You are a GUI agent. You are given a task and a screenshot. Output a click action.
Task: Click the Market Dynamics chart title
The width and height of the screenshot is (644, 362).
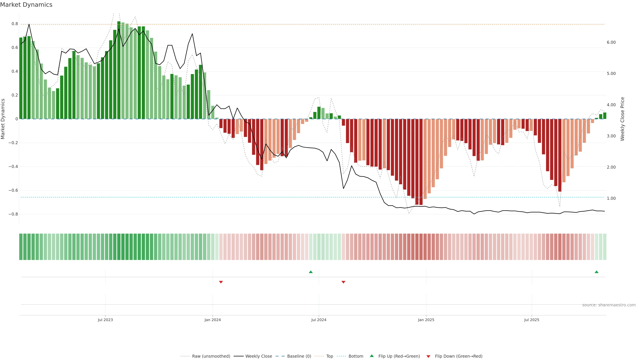[26, 5]
